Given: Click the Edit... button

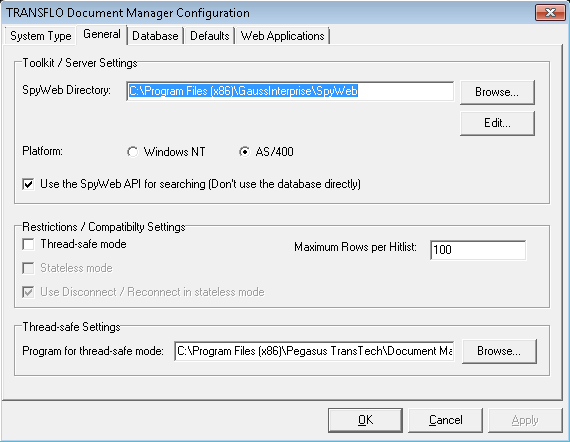Looking at the screenshot, I should click(x=497, y=123).
